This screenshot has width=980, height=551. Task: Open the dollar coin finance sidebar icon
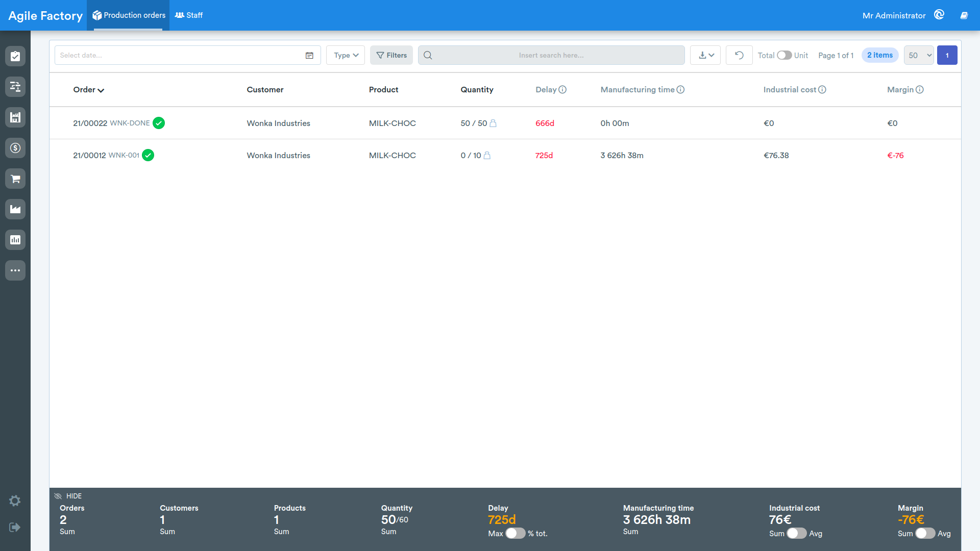pyautogui.click(x=15, y=148)
